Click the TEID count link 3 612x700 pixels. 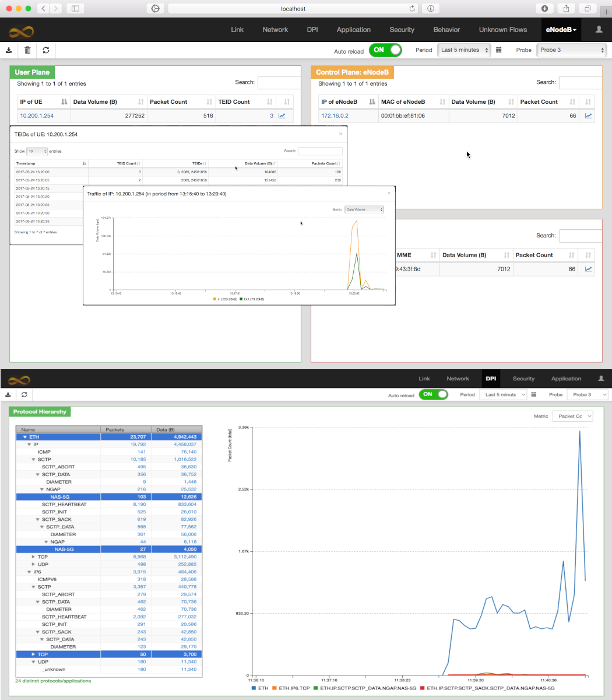(271, 116)
